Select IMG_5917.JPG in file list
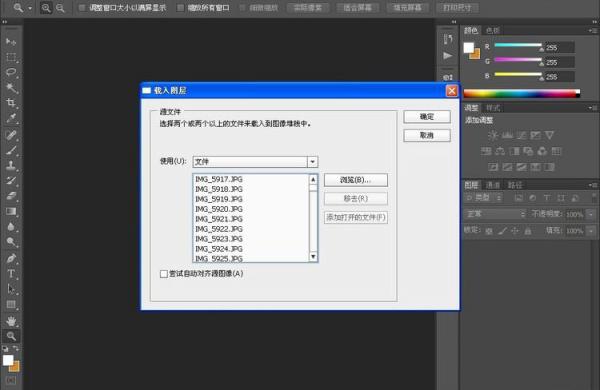This screenshot has width=600, height=390. (219, 179)
